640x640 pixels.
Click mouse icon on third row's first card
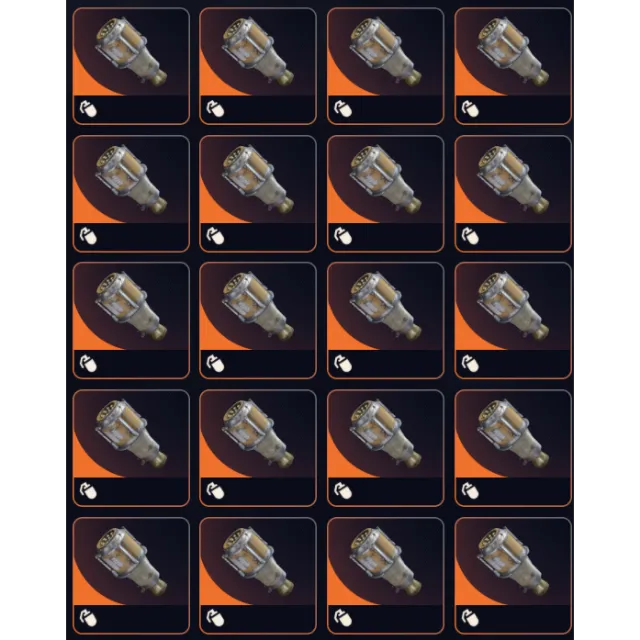(88, 364)
